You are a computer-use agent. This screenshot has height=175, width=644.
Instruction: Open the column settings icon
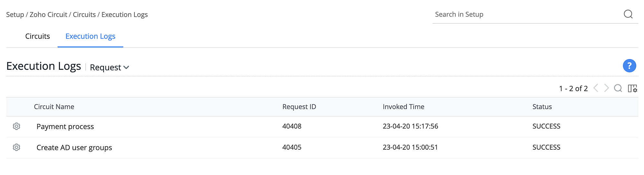(632, 88)
